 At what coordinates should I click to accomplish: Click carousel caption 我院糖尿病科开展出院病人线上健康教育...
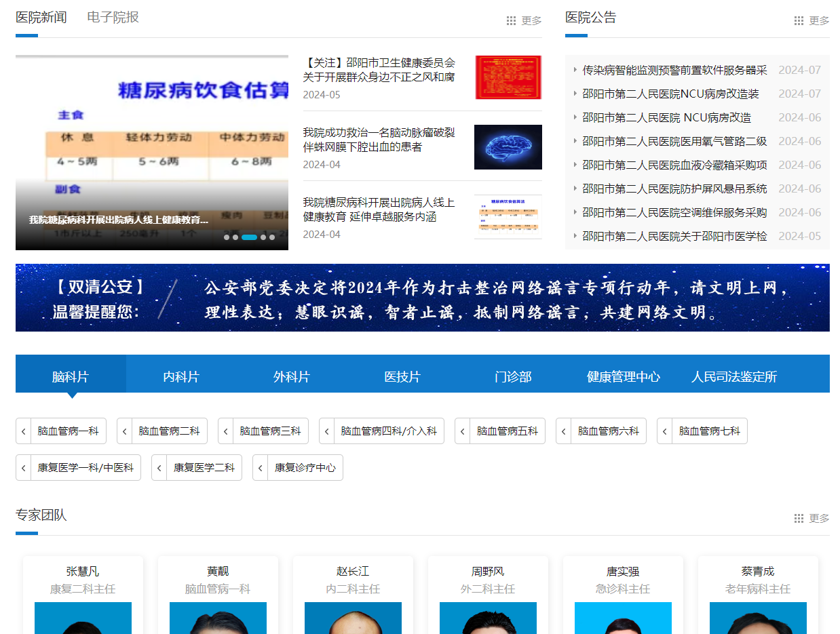coord(119,220)
